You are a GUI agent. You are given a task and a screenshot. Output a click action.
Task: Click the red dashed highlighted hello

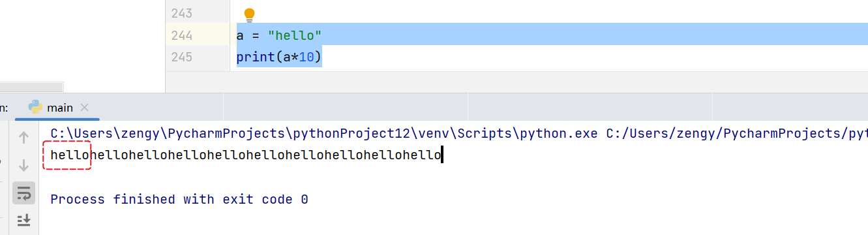(x=67, y=155)
